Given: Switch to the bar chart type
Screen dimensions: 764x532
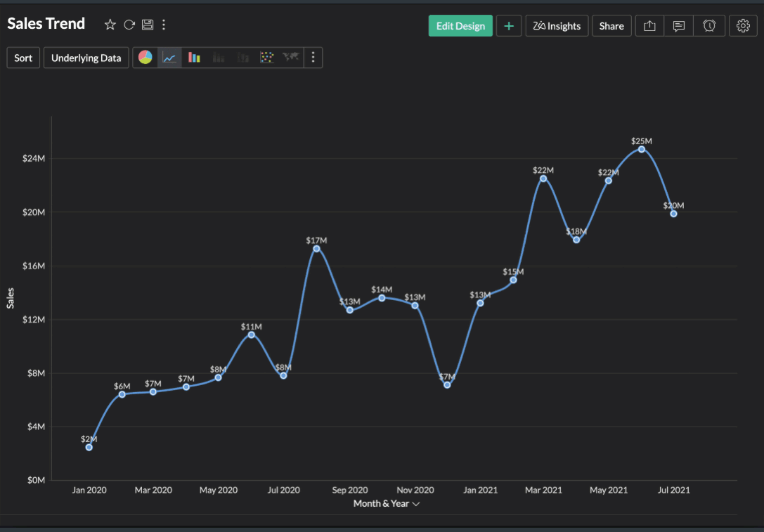Looking at the screenshot, I should click(194, 57).
